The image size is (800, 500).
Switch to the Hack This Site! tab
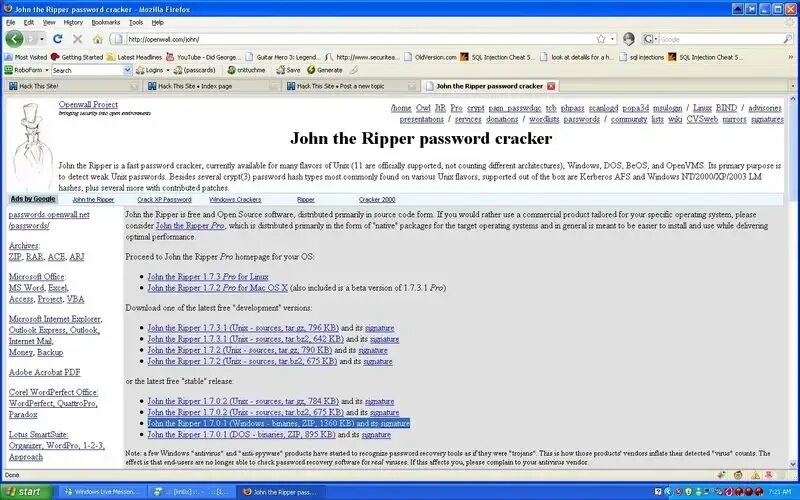[73, 86]
